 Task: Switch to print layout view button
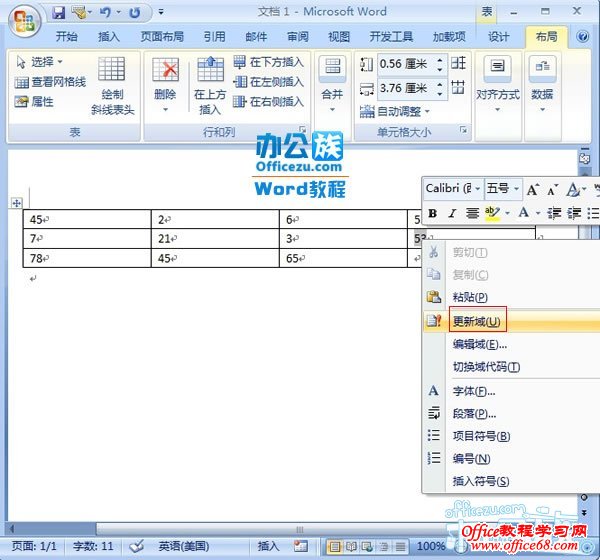pyautogui.click(x=337, y=546)
